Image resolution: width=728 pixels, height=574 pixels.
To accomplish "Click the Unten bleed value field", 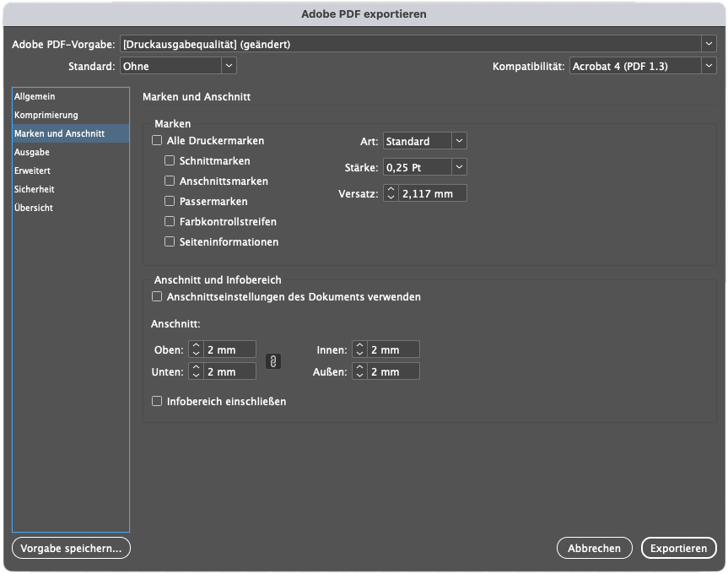I will pyautogui.click(x=229, y=371).
